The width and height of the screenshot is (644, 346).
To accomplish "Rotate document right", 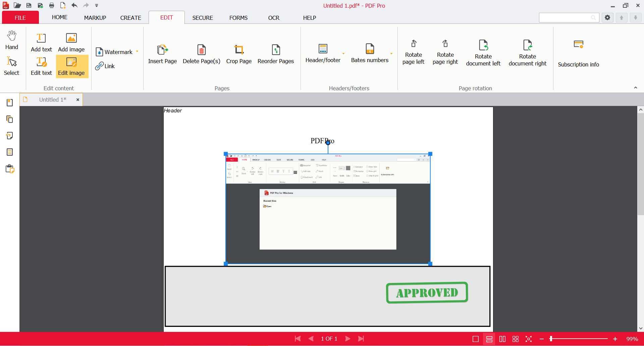I will click(x=527, y=53).
